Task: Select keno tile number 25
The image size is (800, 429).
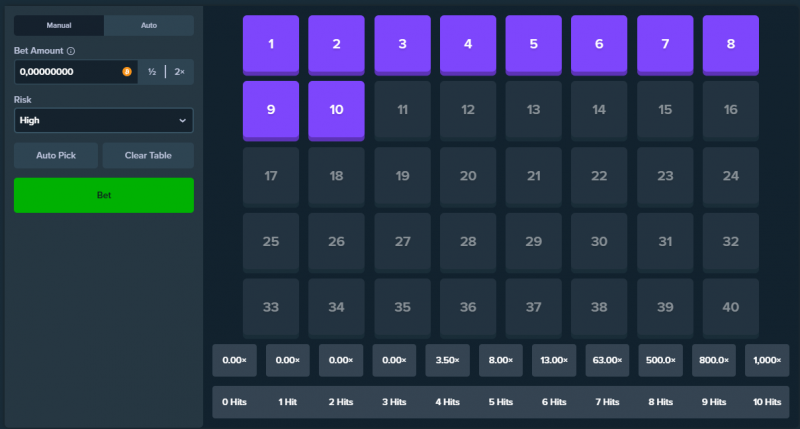Action: pyautogui.click(x=271, y=242)
